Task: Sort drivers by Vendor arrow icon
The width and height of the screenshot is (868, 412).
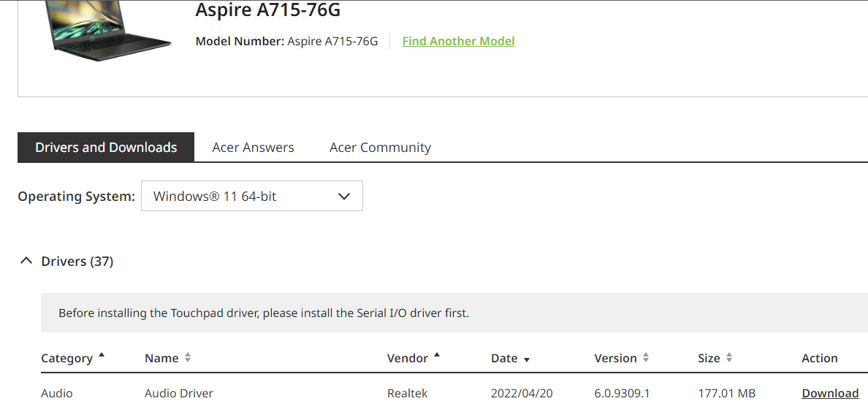Action: pyautogui.click(x=437, y=355)
